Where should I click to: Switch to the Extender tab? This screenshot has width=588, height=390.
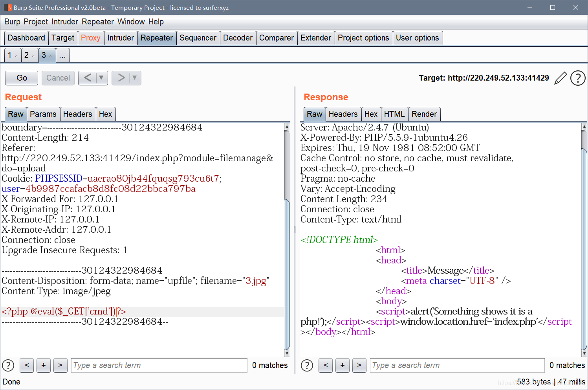tap(316, 38)
